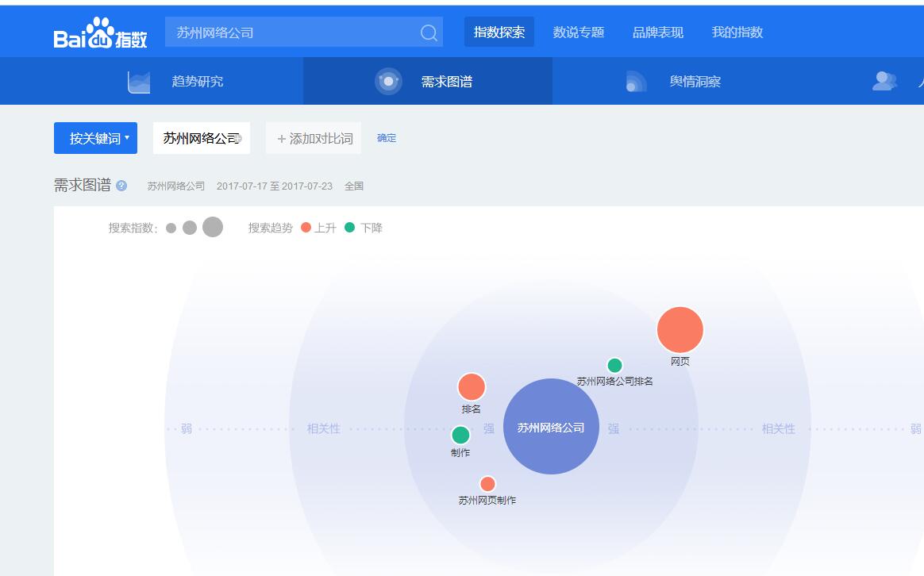Viewport: 924px width, 576px height.
Task: Click the green 制作 bubble
Action: point(460,435)
